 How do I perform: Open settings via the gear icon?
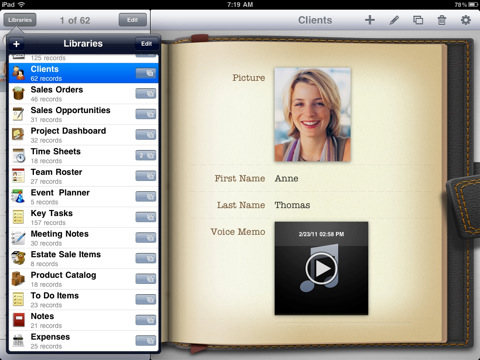466,20
